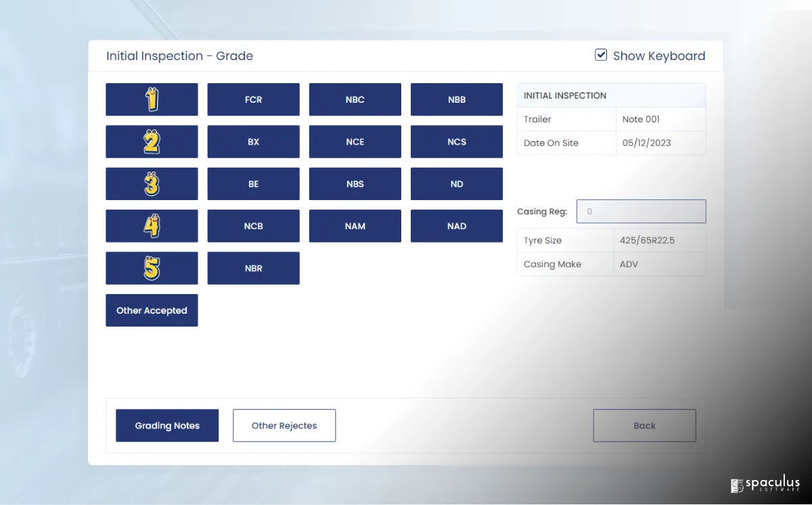Image resolution: width=812 pixels, height=505 pixels.
Task: Click grade 5 number icon
Action: click(152, 268)
